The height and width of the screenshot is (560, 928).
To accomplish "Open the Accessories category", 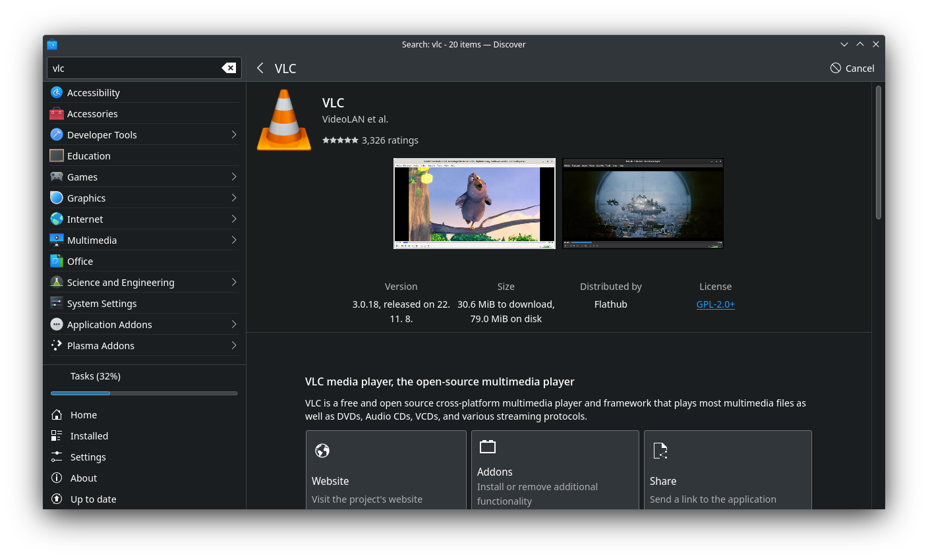I will 144,113.
